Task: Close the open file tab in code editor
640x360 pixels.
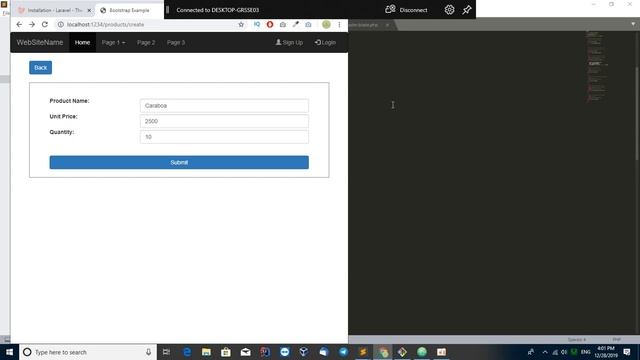Action: click(387, 25)
